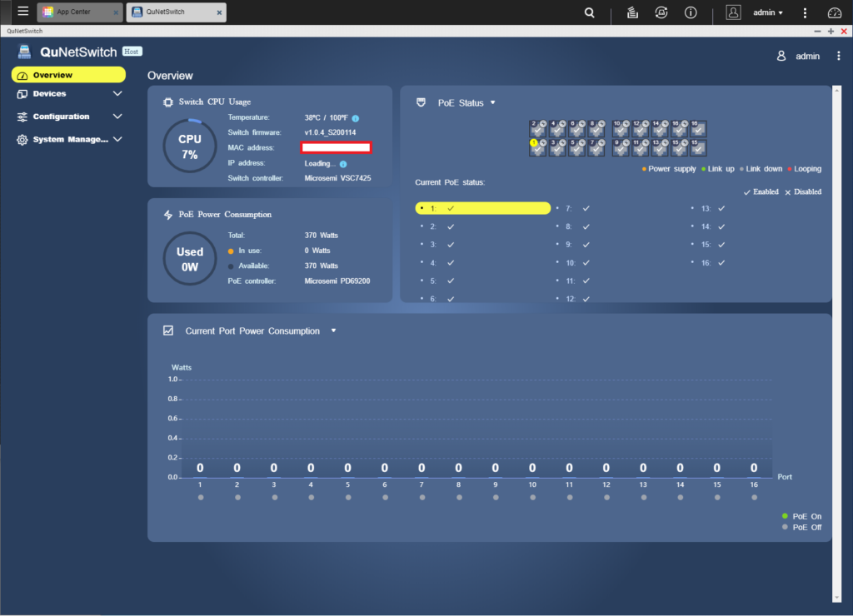The width and height of the screenshot is (853, 616).
Task: Click the firmware version v1.0.4_S200114
Action: point(330,132)
